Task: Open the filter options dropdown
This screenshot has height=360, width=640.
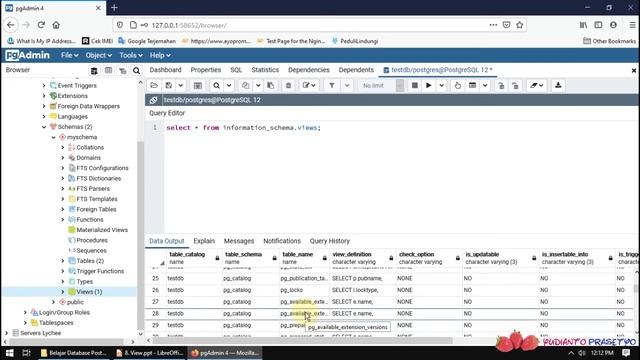Action: coord(347,85)
